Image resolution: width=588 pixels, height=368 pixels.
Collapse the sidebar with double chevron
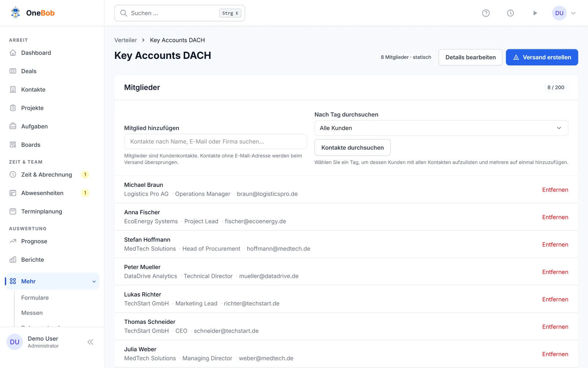click(90, 342)
